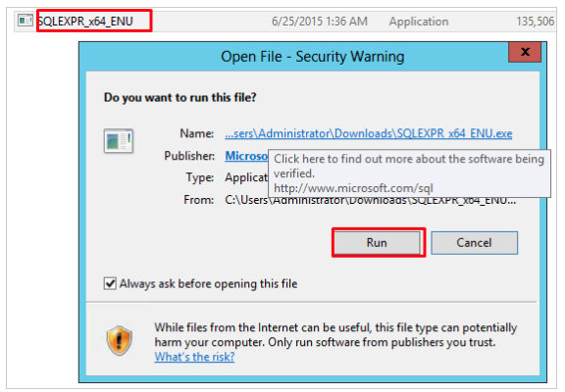Open the SQLEXPR_x64_ENU.exe name link
The width and height of the screenshot is (565, 392).
tap(368, 133)
